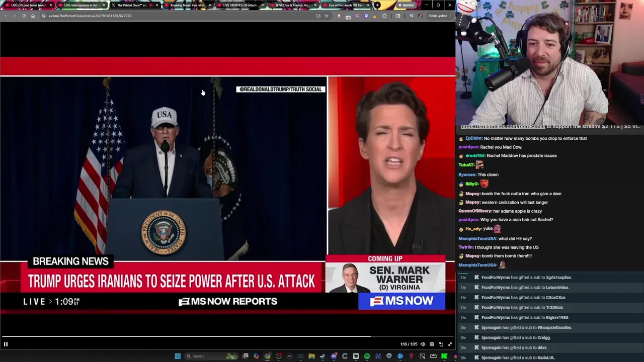
Task: Open a new browser tab
Action: click(x=377, y=5)
